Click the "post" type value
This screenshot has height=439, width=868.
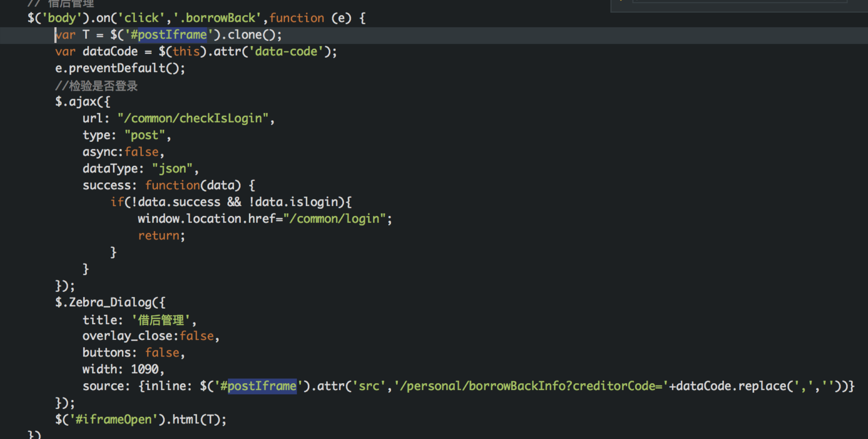145,135
